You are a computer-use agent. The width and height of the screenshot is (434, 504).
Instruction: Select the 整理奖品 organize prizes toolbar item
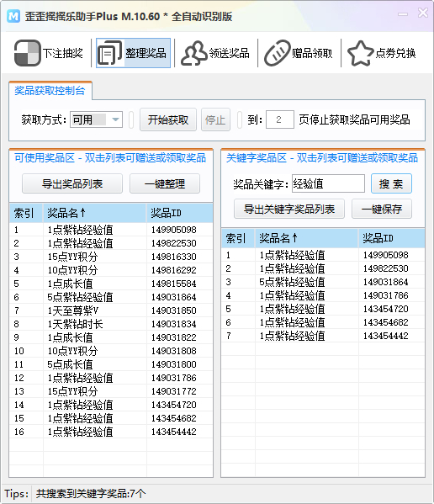pos(133,53)
